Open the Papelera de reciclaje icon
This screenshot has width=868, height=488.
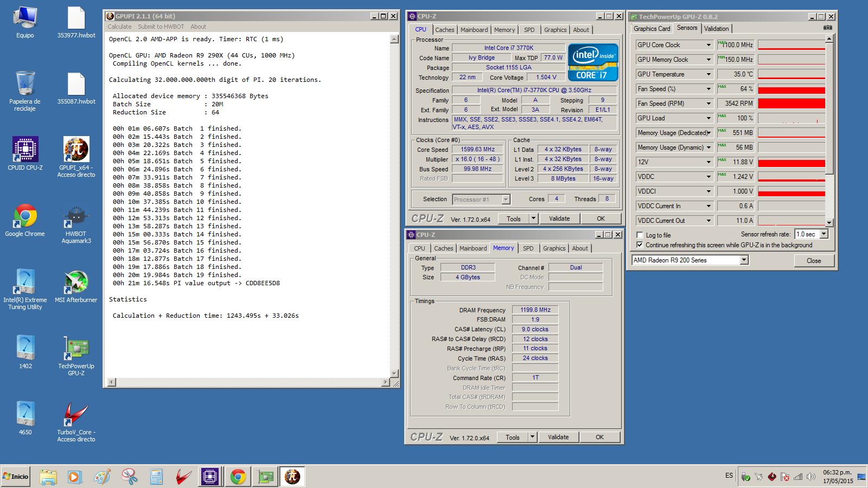[25, 92]
